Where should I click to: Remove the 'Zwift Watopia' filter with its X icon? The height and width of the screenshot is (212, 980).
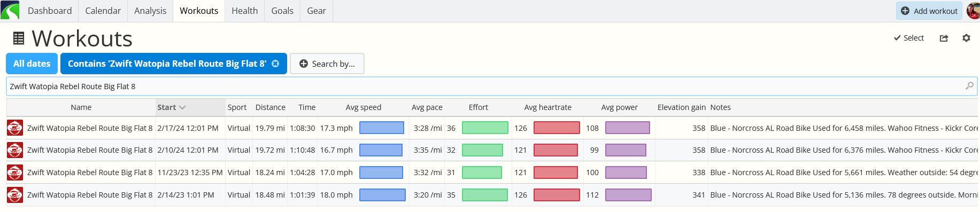click(x=275, y=64)
